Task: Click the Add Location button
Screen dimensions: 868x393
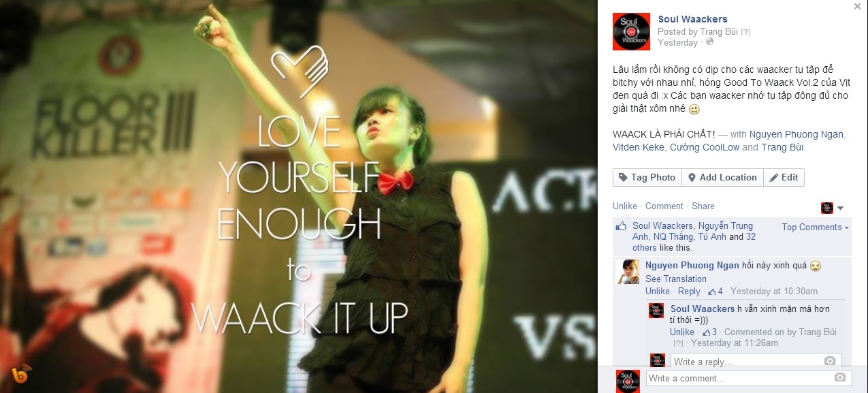Action: click(722, 177)
